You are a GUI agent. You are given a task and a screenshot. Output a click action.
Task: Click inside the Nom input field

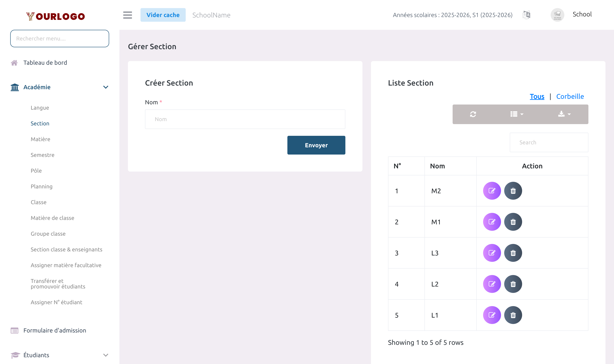click(x=245, y=119)
